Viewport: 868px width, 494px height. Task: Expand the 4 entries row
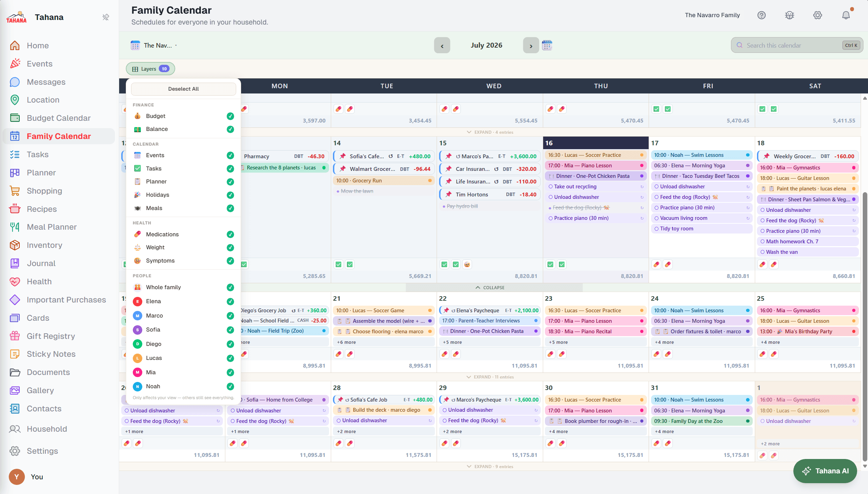point(490,132)
